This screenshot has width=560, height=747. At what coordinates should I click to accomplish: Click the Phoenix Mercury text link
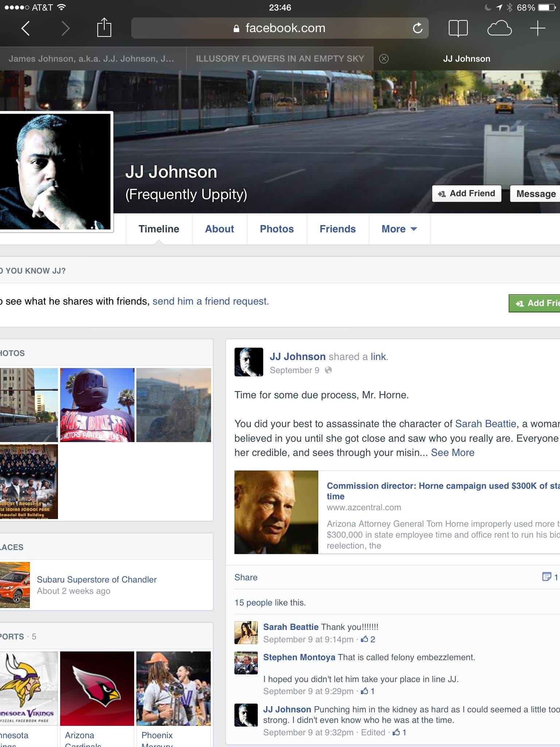click(157, 740)
